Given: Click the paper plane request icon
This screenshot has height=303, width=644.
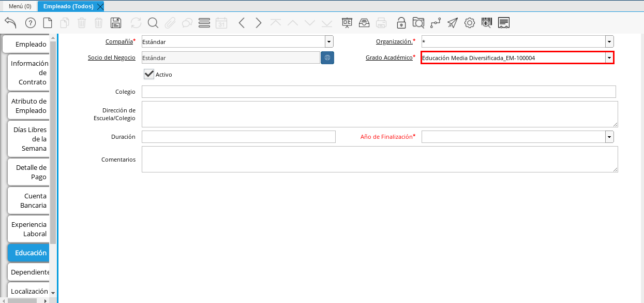Looking at the screenshot, I should tap(453, 22).
